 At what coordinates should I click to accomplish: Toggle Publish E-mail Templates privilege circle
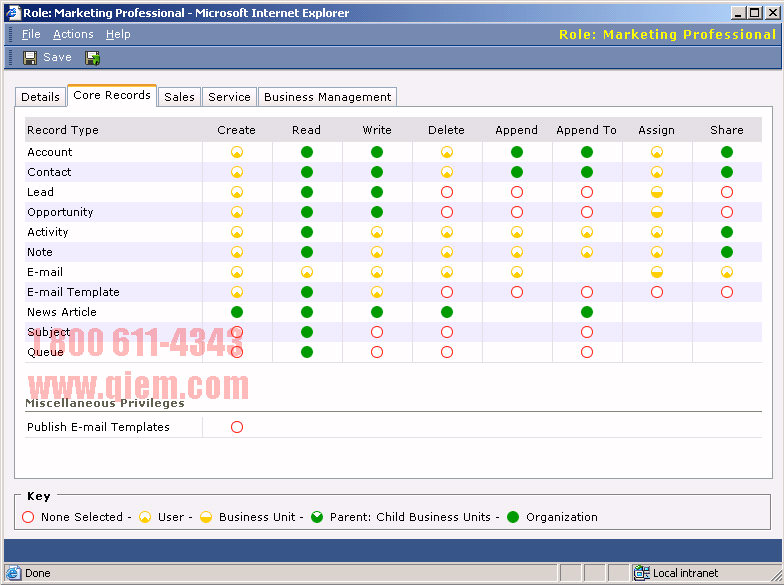tap(237, 427)
